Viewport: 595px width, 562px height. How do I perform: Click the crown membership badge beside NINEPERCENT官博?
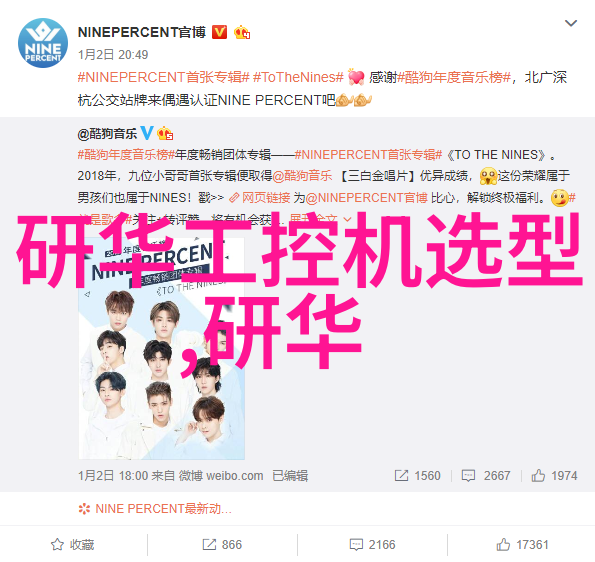click(x=242, y=32)
